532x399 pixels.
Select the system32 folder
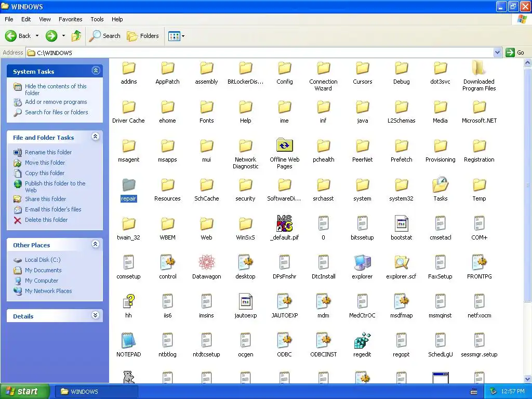click(401, 184)
